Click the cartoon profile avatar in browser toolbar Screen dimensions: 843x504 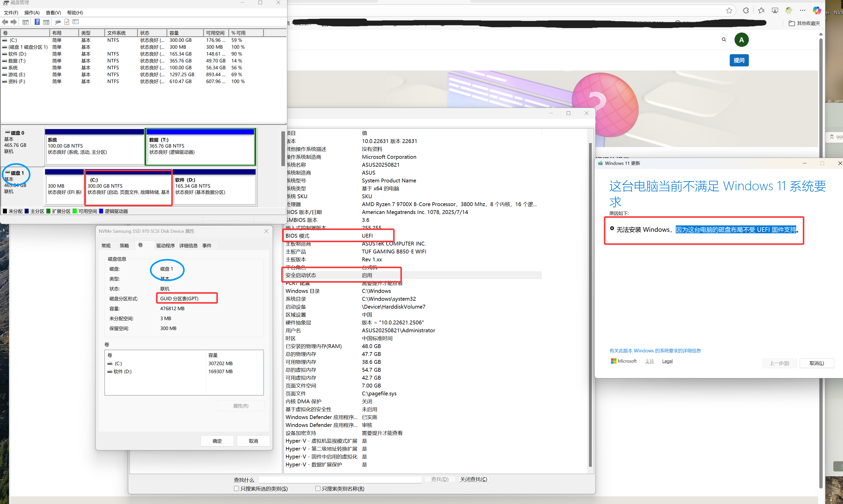[x=789, y=10]
